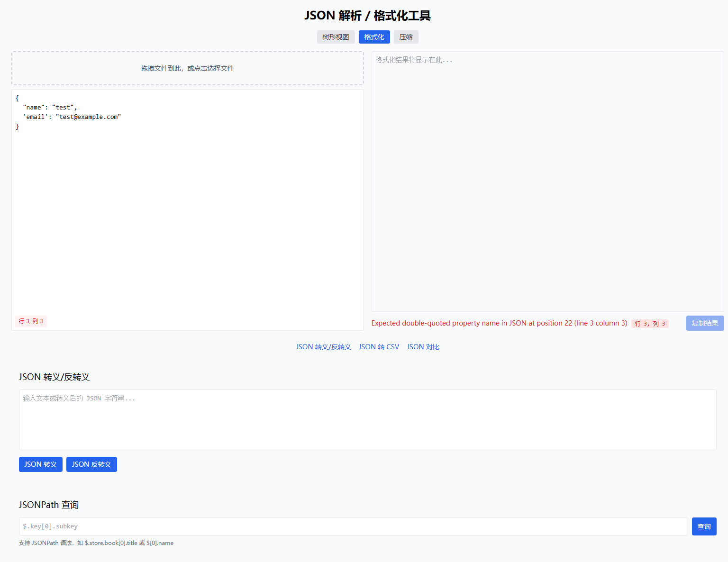Click the 行 3, 列 3 status badge in editor
The height and width of the screenshot is (562, 728).
point(31,321)
